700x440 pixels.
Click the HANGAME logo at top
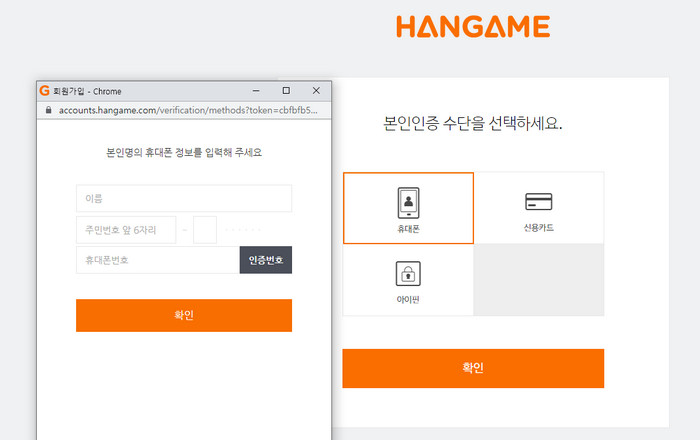(473, 26)
